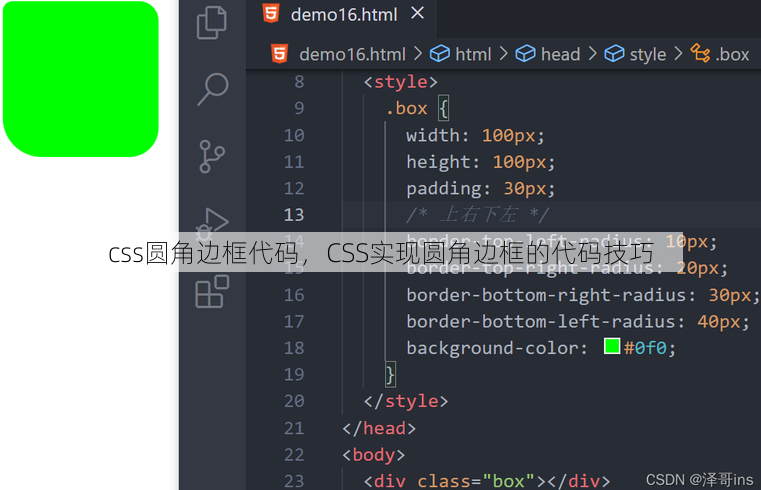Click the closing </head> tag

pos(379,428)
